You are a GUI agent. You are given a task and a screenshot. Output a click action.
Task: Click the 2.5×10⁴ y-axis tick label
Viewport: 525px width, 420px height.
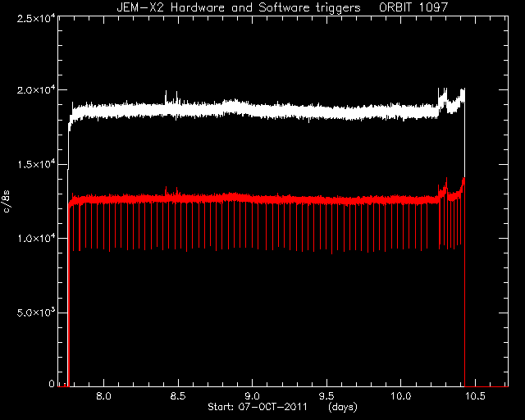click(36, 18)
